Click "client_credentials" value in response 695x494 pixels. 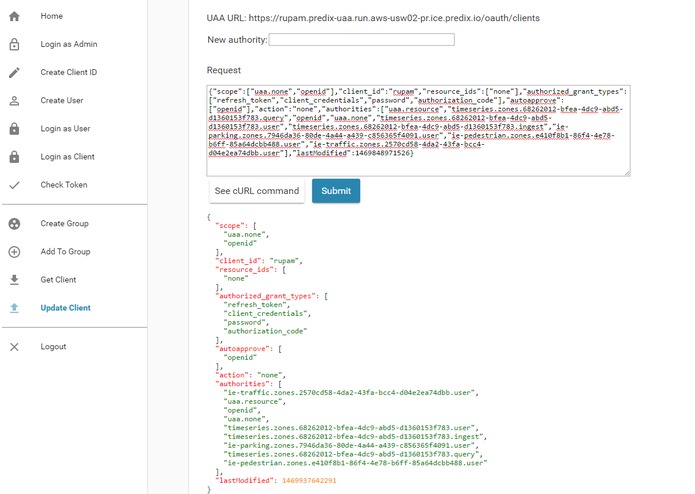(267, 314)
